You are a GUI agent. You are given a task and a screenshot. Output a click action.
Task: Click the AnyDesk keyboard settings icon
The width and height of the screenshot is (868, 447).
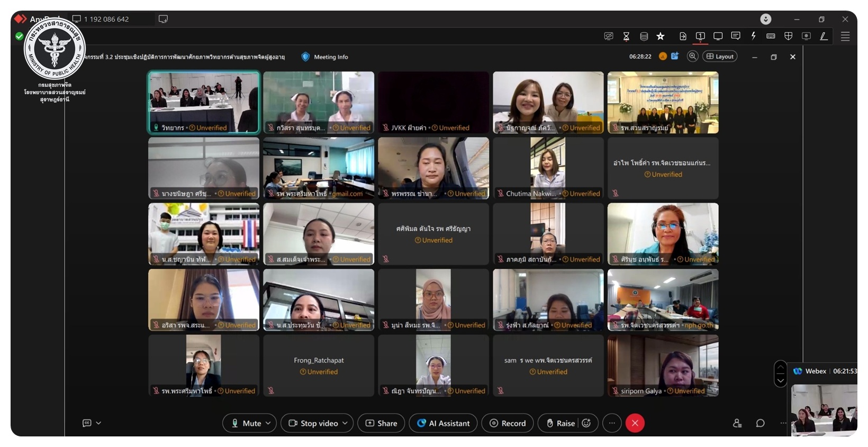click(771, 36)
